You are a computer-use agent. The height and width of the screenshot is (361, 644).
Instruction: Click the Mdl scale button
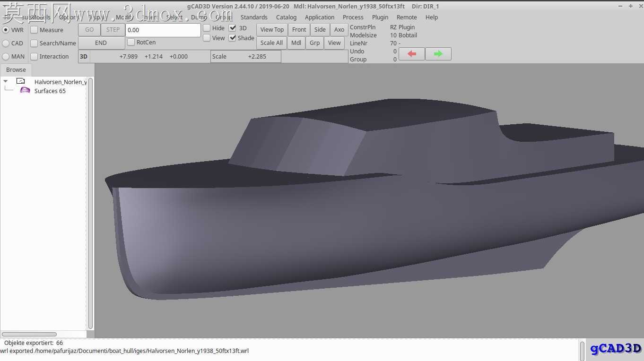pyautogui.click(x=296, y=43)
